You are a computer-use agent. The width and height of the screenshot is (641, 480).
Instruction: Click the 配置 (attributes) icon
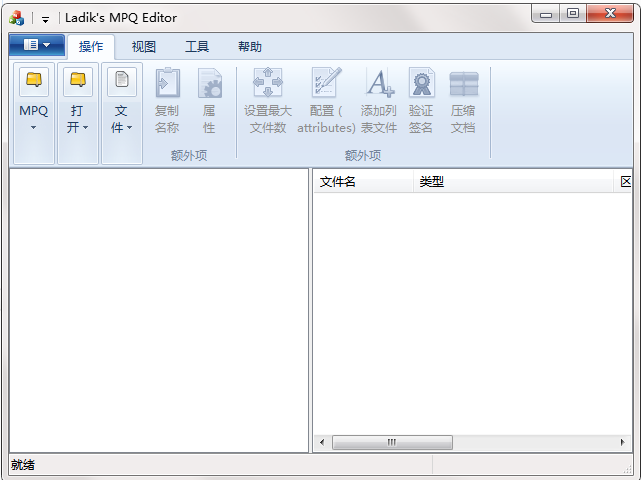click(x=326, y=82)
